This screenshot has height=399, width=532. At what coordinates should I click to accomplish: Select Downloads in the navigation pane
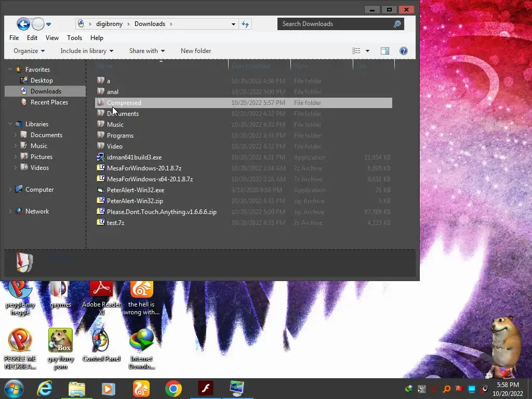pyautogui.click(x=46, y=91)
